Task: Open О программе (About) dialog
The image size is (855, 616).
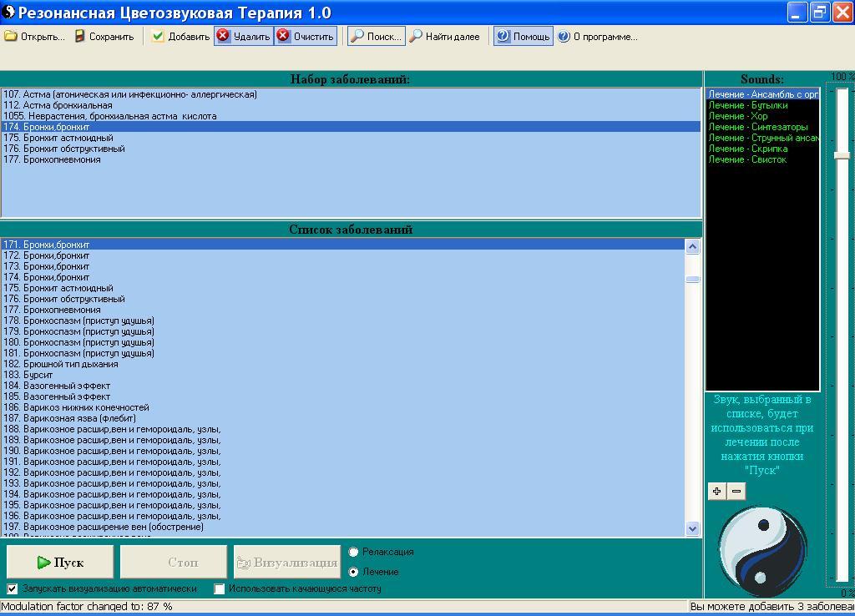Action: pyautogui.click(x=564, y=36)
